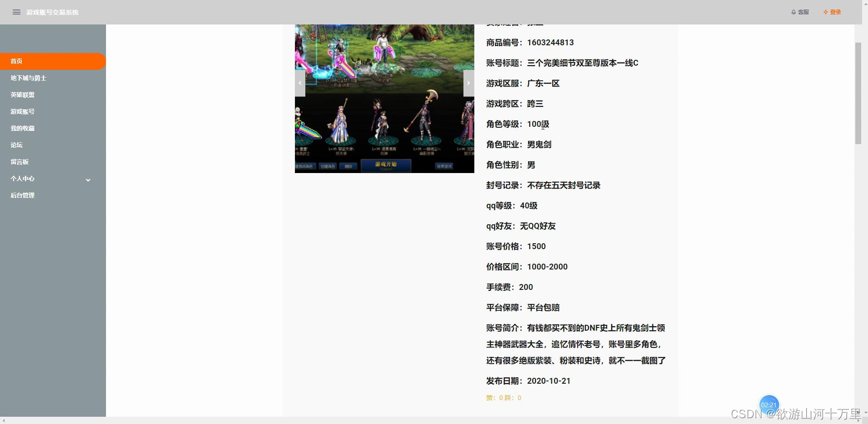
Task: Show previous image with left carousel arrow
Action: pyautogui.click(x=300, y=83)
